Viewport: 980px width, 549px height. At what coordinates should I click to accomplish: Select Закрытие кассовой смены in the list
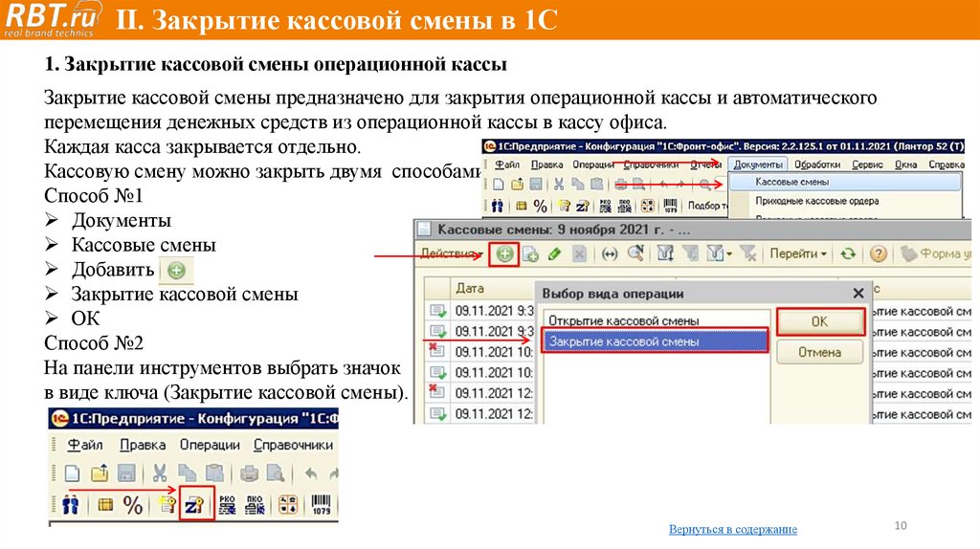pos(656,341)
